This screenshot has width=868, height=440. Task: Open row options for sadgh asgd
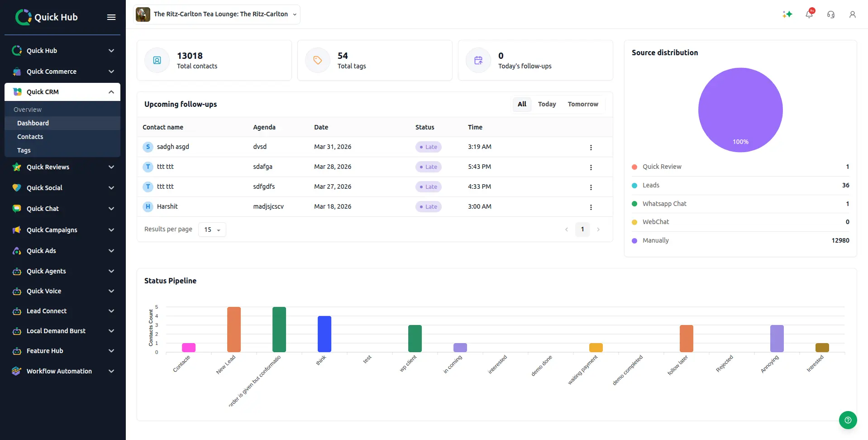point(591,147)
